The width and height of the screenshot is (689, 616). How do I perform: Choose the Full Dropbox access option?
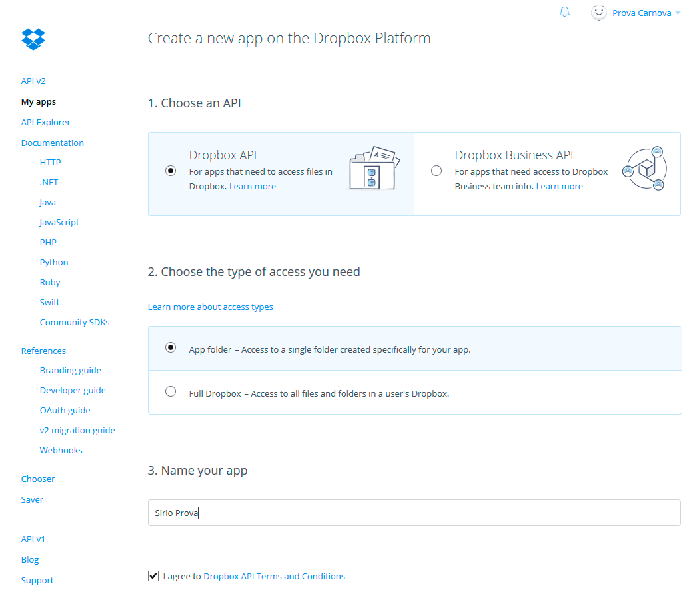171,392
